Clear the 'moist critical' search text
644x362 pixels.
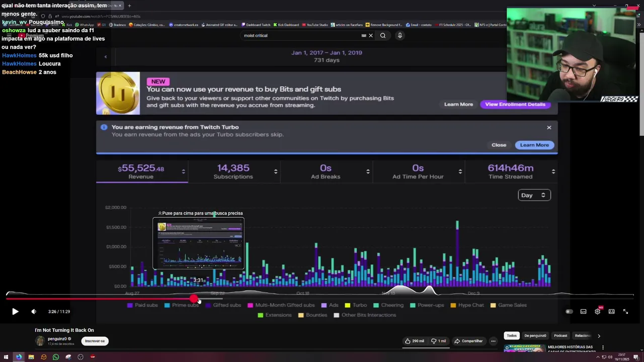(x=371, y=36)
